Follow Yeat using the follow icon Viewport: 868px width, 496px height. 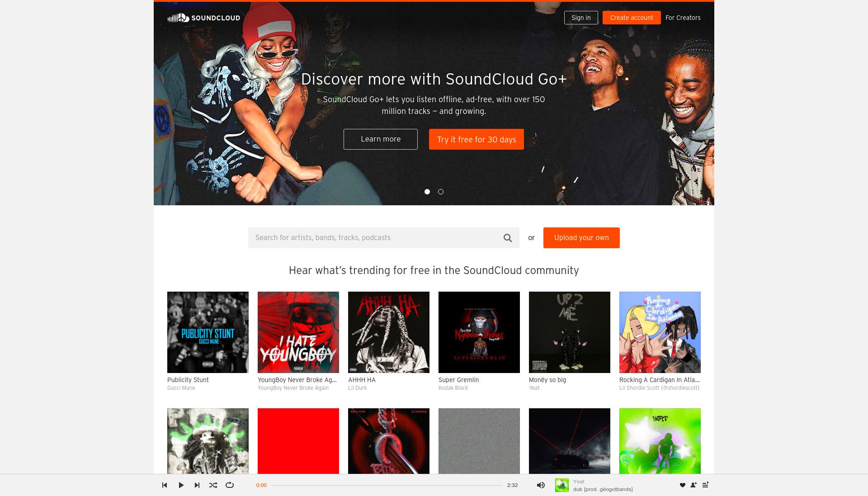pyautogui.click(x=693, y=485)
